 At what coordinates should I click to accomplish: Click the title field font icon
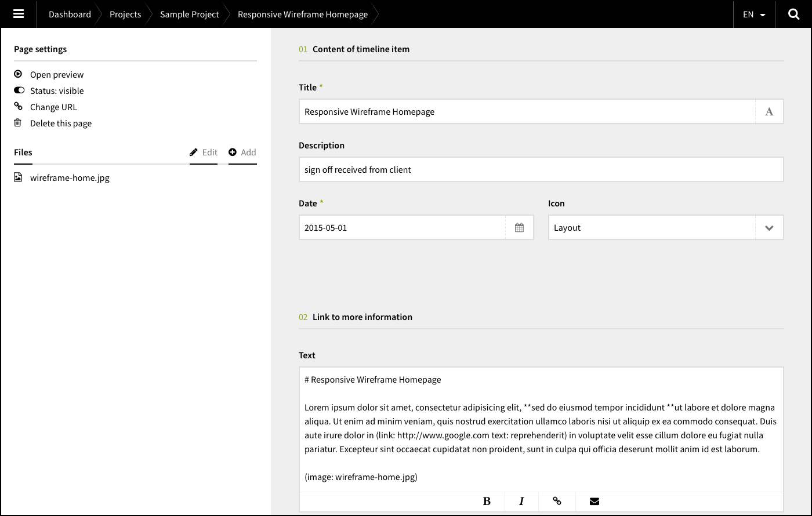(769, 112)
